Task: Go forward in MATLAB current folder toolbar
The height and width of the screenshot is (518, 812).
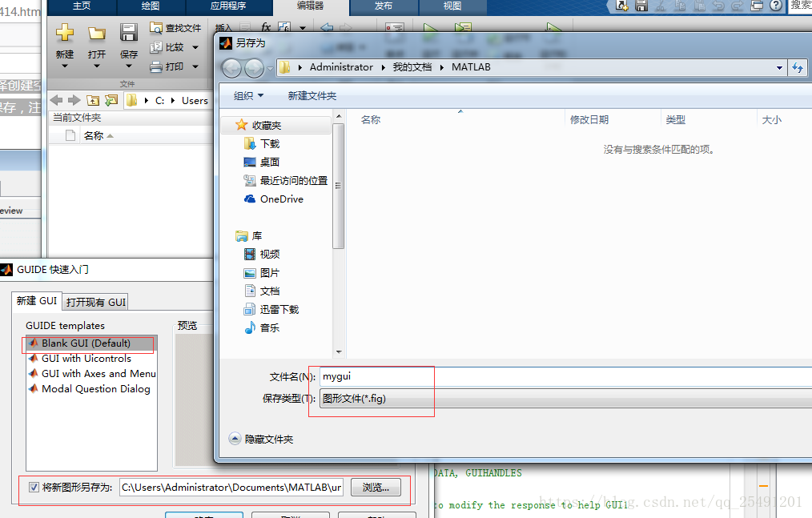Action: 74,100
